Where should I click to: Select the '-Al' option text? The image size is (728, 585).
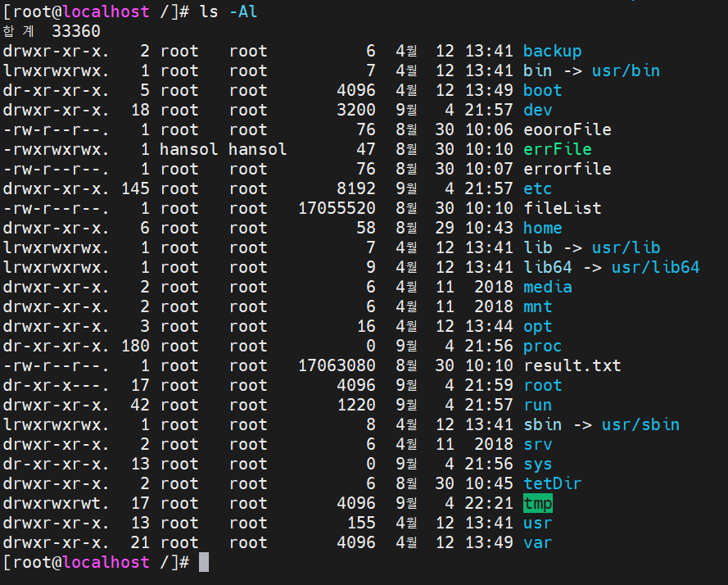(243, 11)
